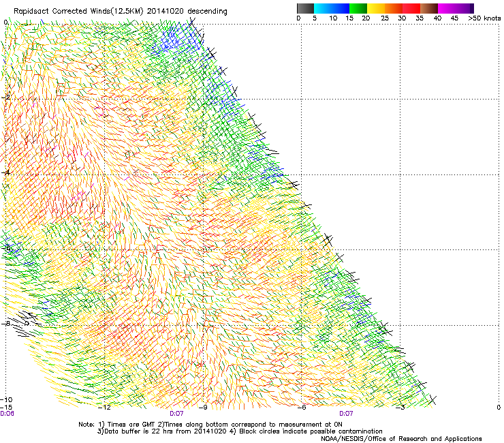Select the orange 25–30 knots legend segment
Viewport: 504px width, 443px height.
coord(394,8)
